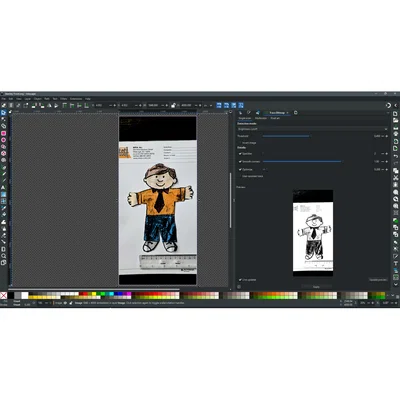Screen dimensions: 400x400
Task: Open the Extensions menu
Action: (x=76, y=99)
